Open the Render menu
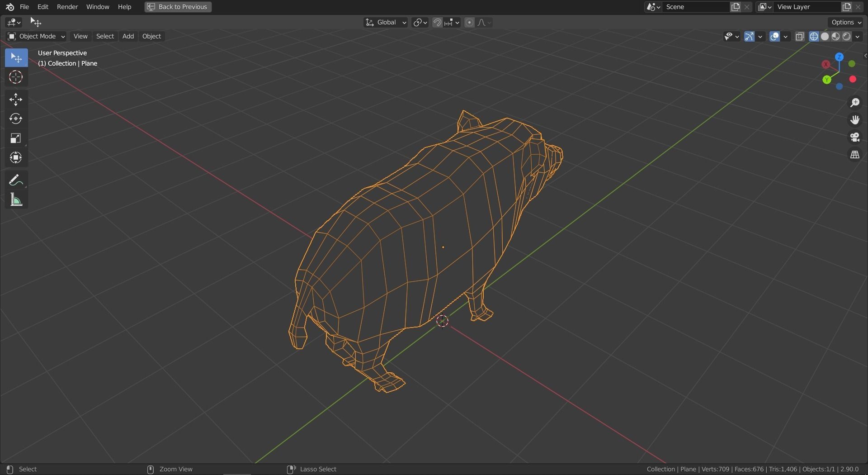 pyautogui.click(x=67, y=7)
